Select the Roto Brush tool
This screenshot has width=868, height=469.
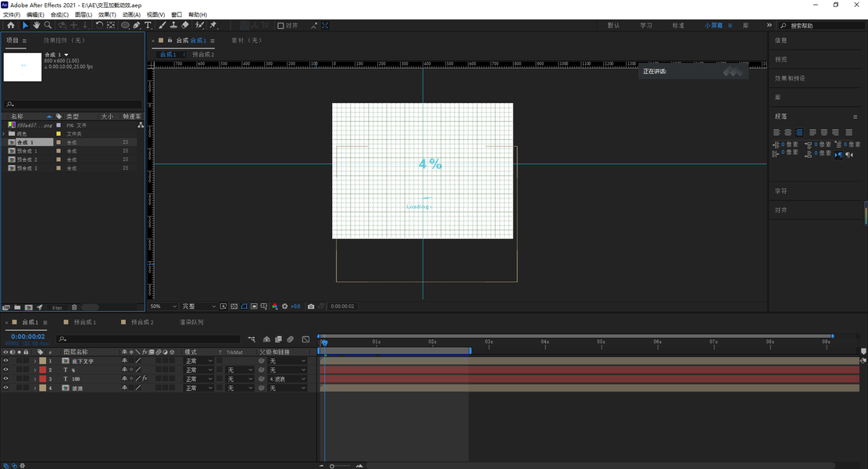point(200,26)
